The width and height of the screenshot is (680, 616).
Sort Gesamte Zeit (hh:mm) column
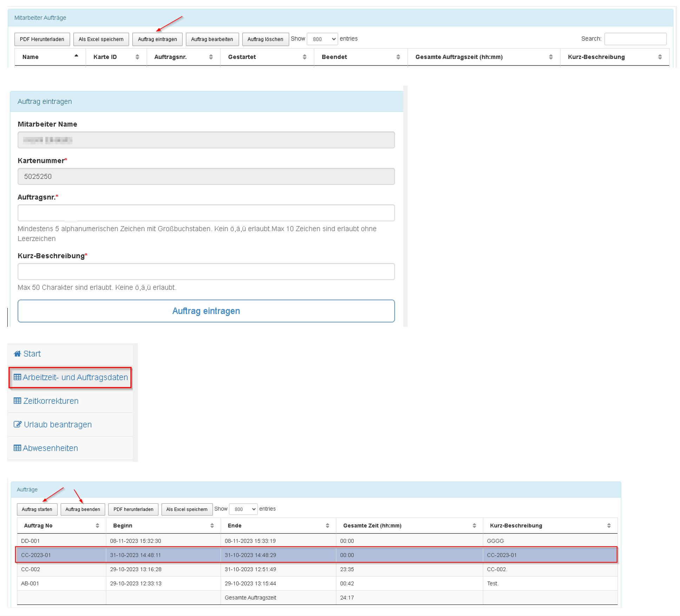(x=474, y=525)
